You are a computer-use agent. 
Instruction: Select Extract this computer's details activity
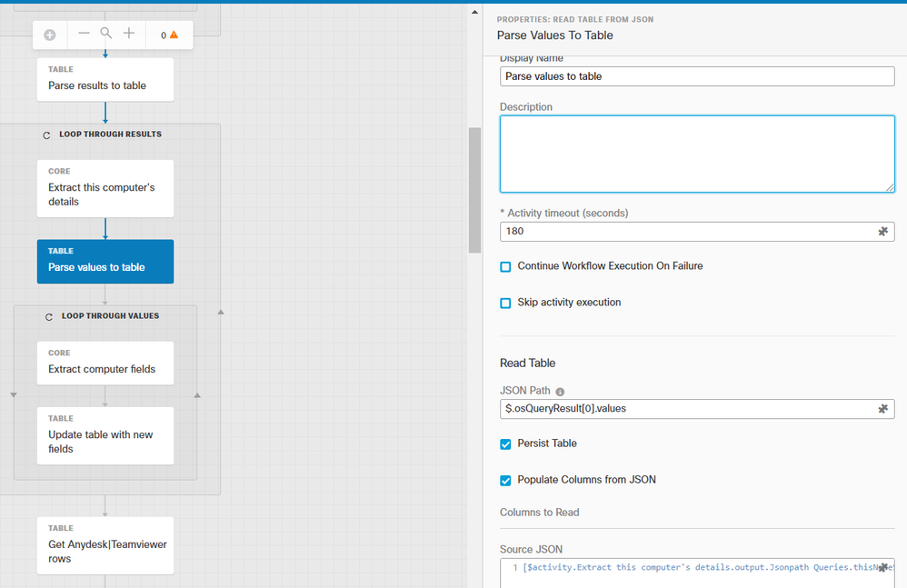point(105,188)
